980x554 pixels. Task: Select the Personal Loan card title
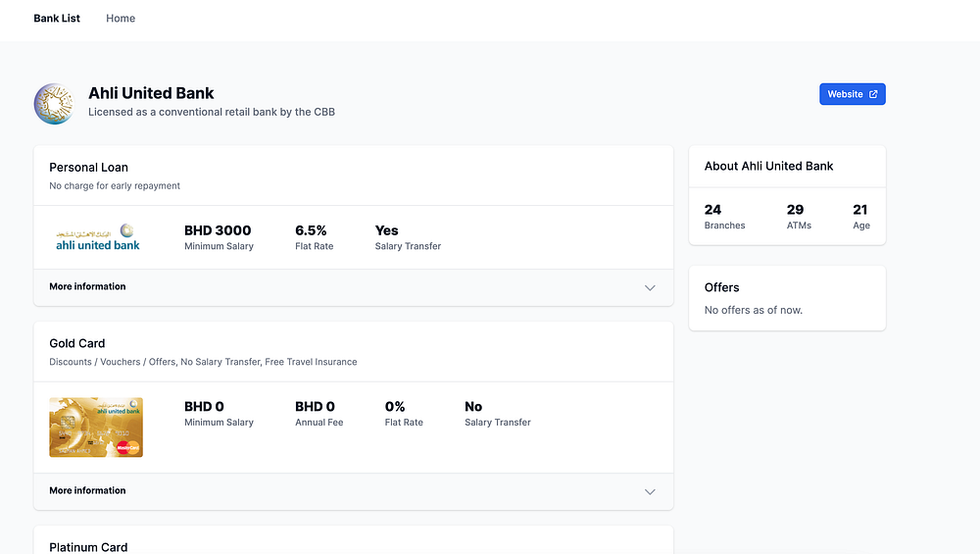point(89,167)
